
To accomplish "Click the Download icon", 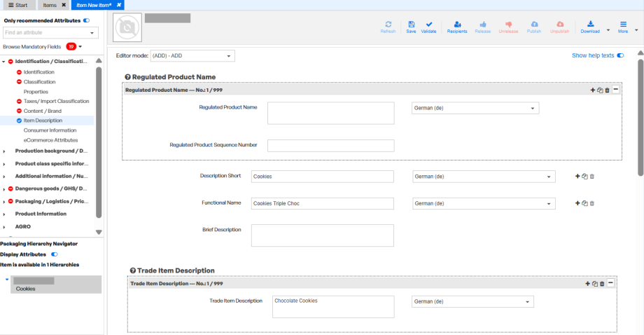I will coord(590,25).
